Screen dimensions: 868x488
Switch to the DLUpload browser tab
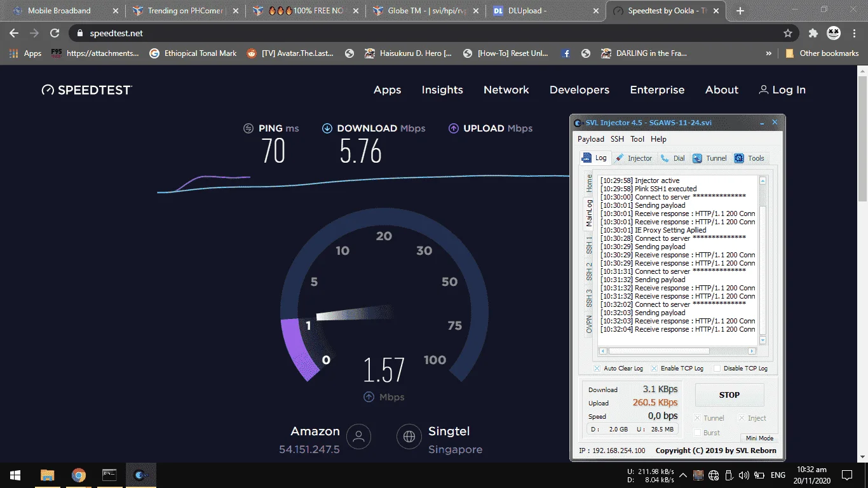[x=546, y=11]
